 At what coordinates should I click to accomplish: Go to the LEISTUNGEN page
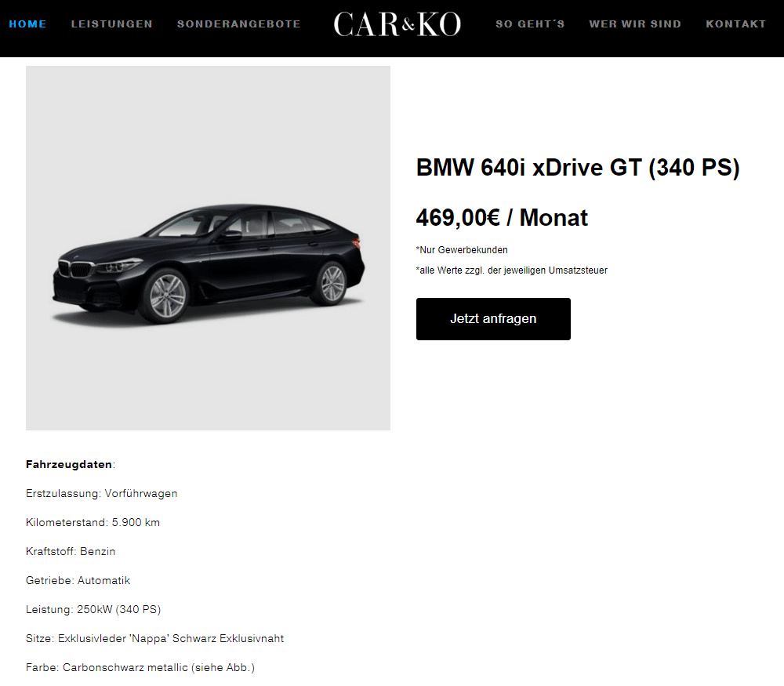[x=111, y=24]
